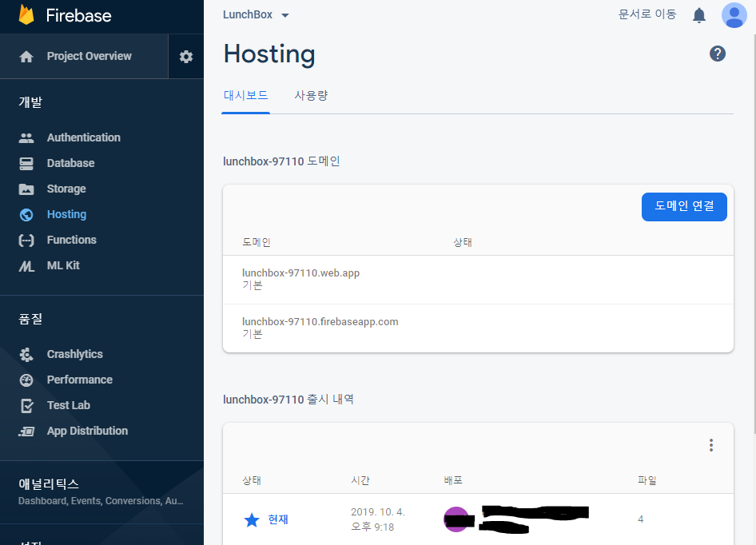Expand the 개발 section header
Screen dimensions: 756x545
(x=30, y=102)
